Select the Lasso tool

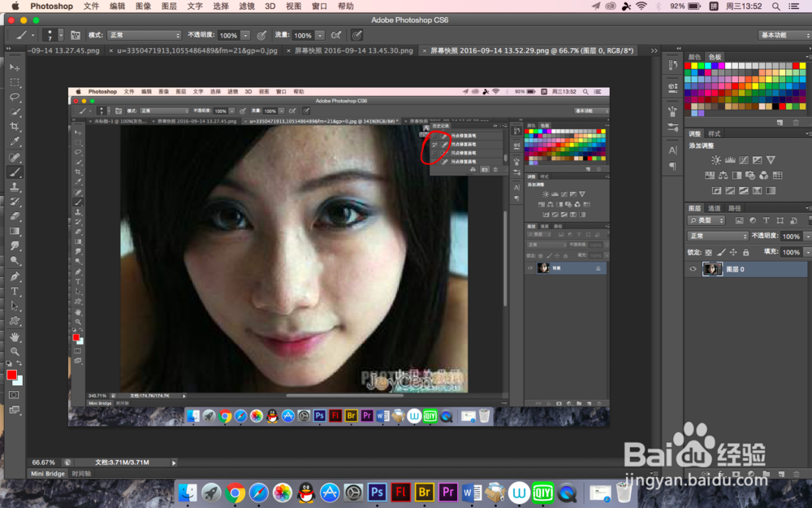pos(15,97)
